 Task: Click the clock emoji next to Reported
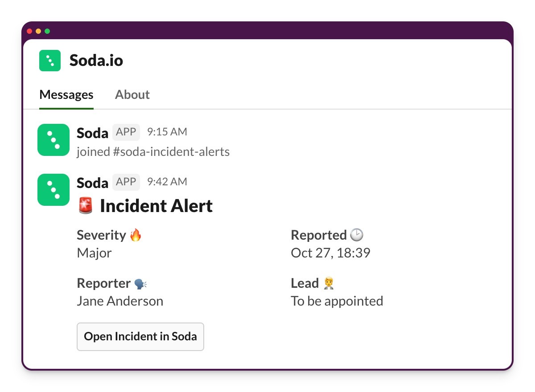point(357,235)
